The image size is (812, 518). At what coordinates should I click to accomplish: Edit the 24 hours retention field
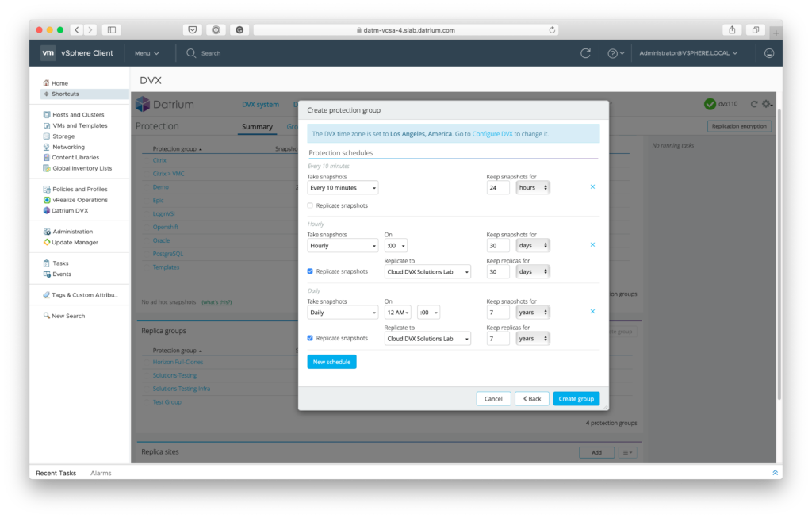click(x=498, y=187)
